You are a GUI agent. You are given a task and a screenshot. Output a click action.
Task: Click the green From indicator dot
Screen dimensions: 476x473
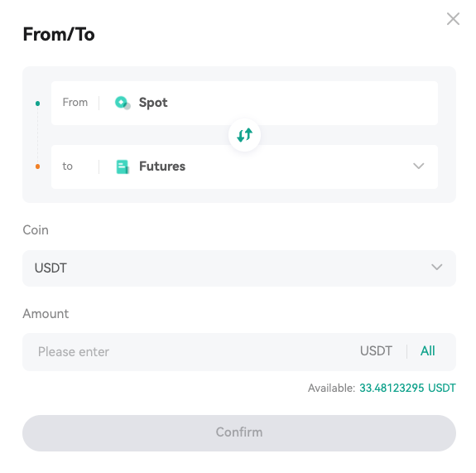click(37, 104)
